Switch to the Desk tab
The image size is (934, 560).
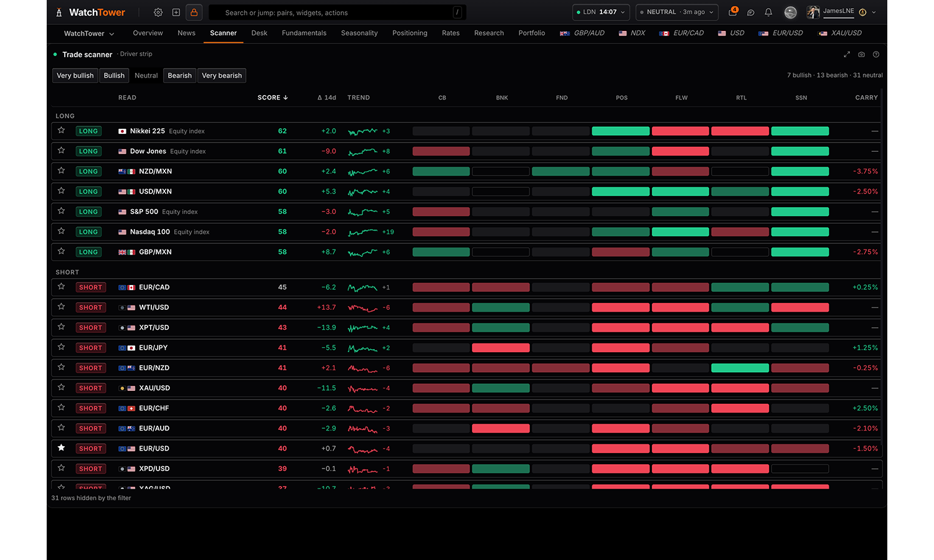259,33
